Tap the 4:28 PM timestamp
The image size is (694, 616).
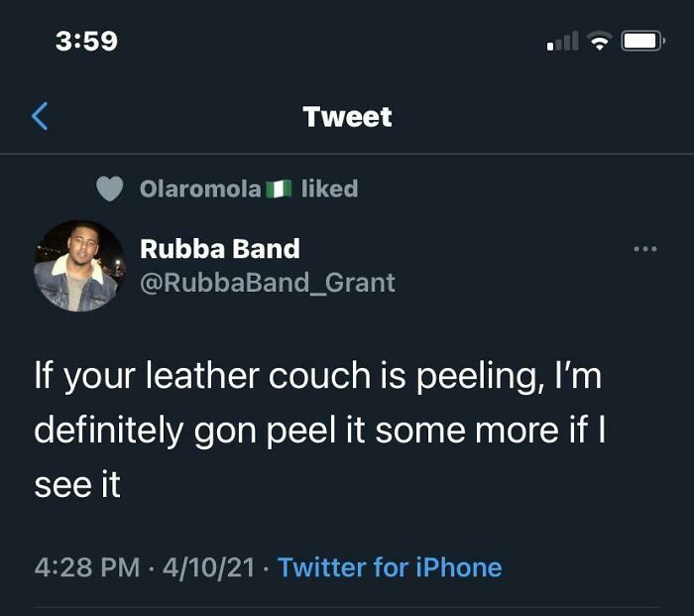tap(86, 567)
